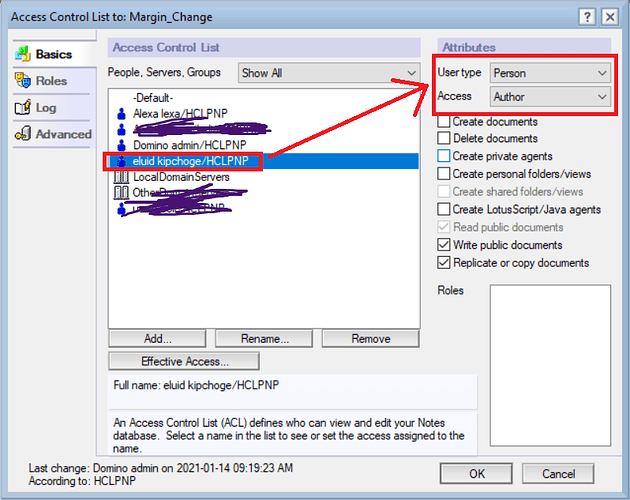The width and height of the screenshot is (630, 500).
Task: Click the Advanced section icon
Action: point(22,134)
